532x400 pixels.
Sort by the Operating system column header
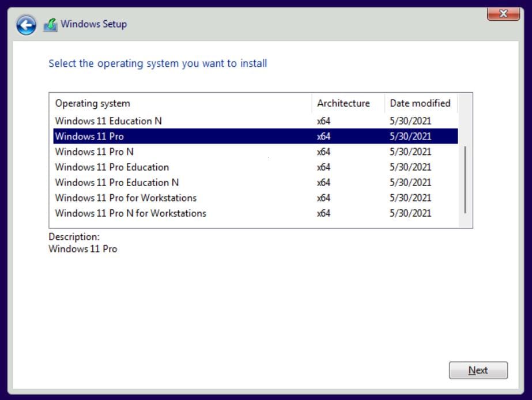181,103
